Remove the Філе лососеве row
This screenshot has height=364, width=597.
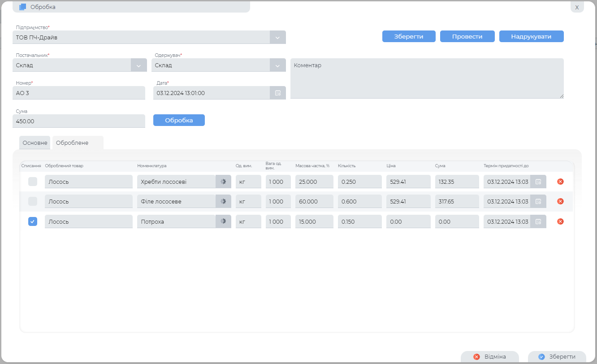[560, 201]
